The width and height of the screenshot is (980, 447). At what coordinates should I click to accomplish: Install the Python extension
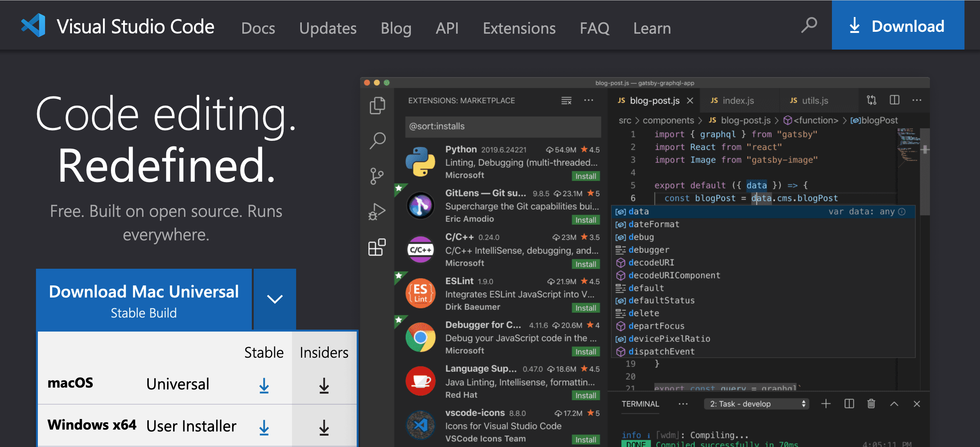585,176
